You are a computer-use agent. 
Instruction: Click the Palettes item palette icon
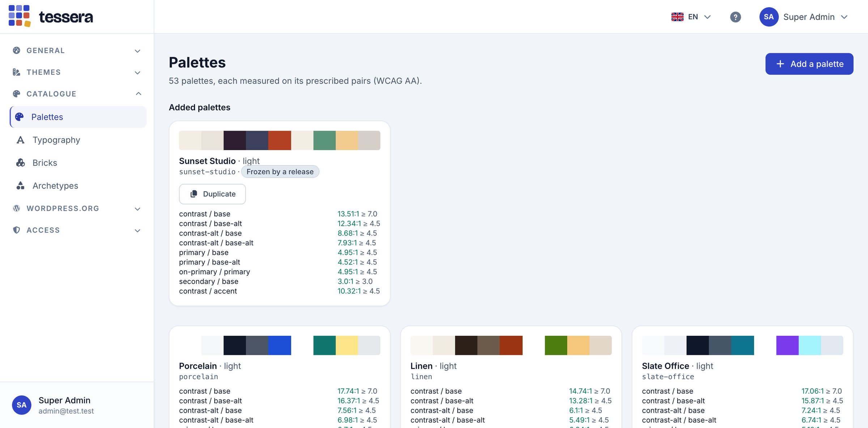click(20, 117)
